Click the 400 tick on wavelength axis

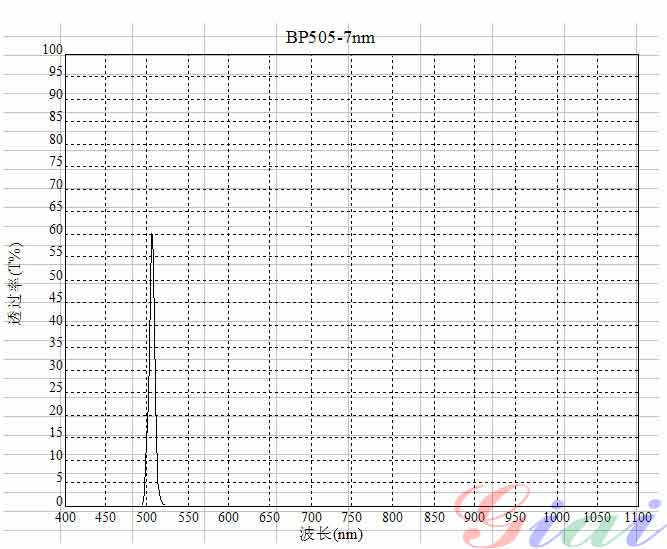click(x=65, y=518)
